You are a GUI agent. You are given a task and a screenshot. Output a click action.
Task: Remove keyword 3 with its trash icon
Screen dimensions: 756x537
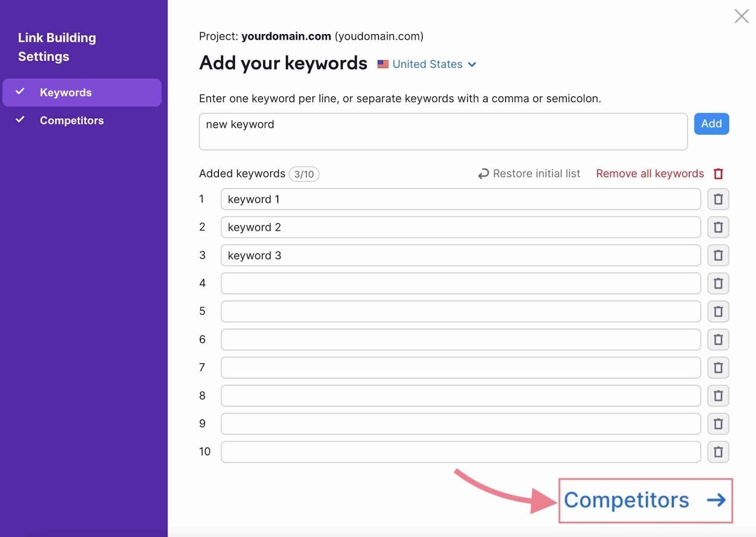(718, 255)
